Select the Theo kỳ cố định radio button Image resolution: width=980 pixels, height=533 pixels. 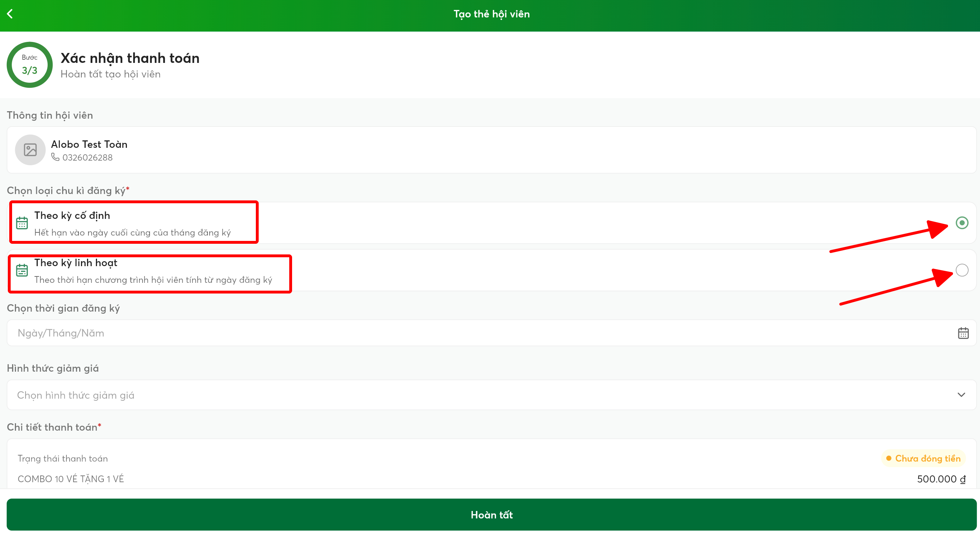pos(962,222)
